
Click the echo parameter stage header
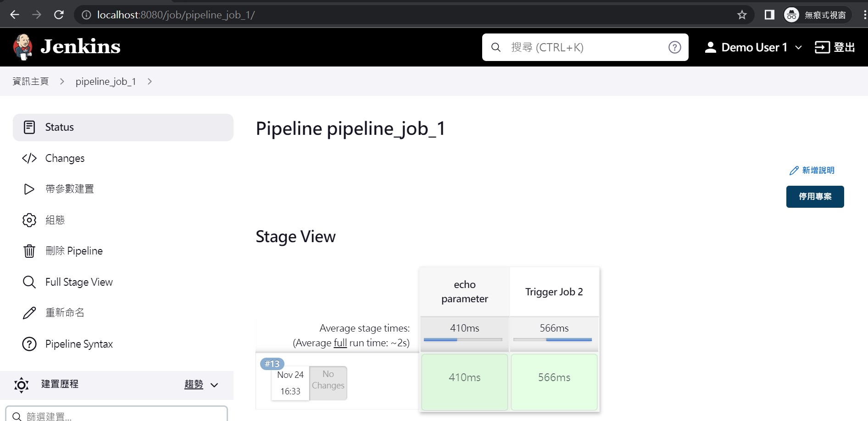[464, 292]
